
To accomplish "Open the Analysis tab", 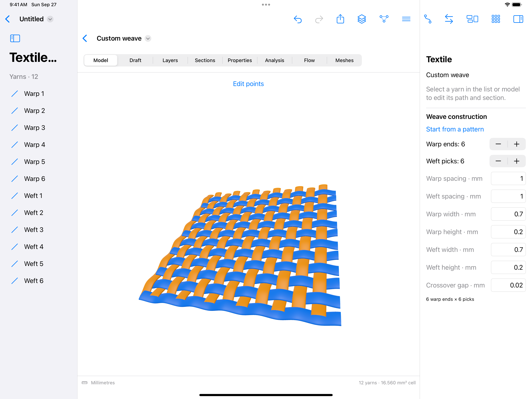I will [275, 60].
